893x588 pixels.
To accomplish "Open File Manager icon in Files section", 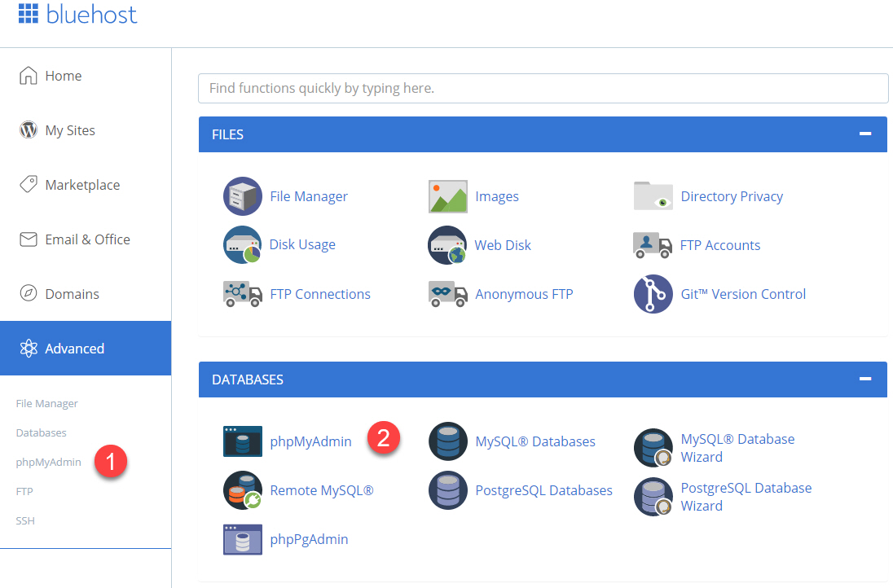I will [x=243, y=196].
